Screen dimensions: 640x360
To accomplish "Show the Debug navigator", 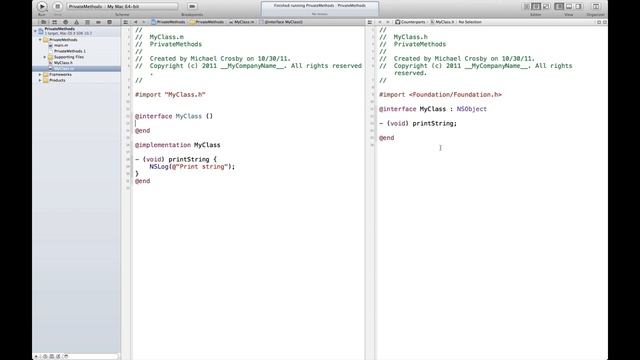I will tap(87, 22).
